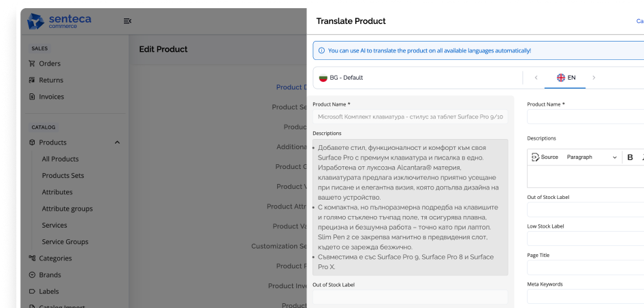Go to previous language arrow
This screenshot has height=308, width=644.
click(x=535, y=78)
